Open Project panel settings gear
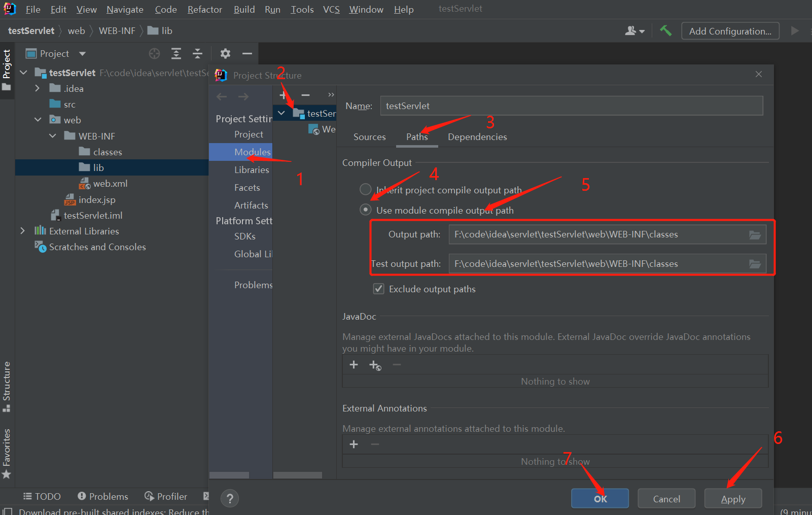812x515 pixels. 225,53
